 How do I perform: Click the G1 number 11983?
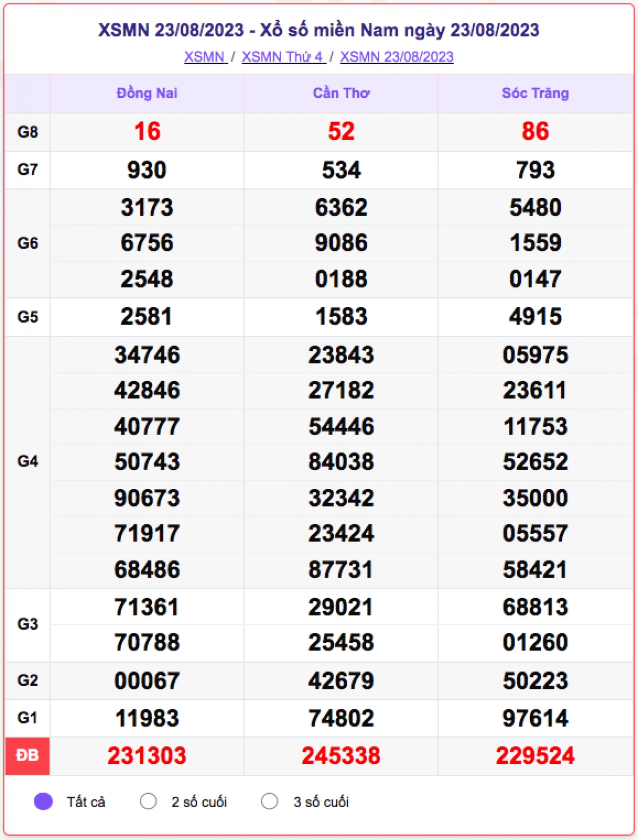point(147,719)
